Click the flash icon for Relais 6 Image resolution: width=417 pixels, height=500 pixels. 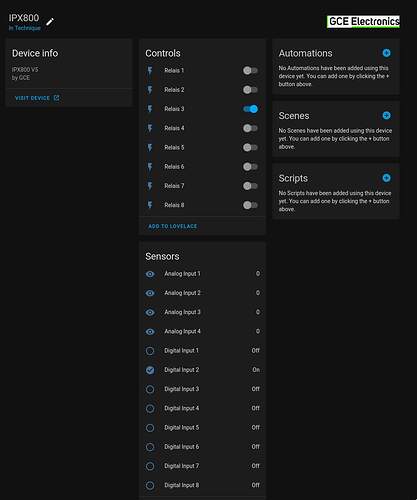[150, 167]
